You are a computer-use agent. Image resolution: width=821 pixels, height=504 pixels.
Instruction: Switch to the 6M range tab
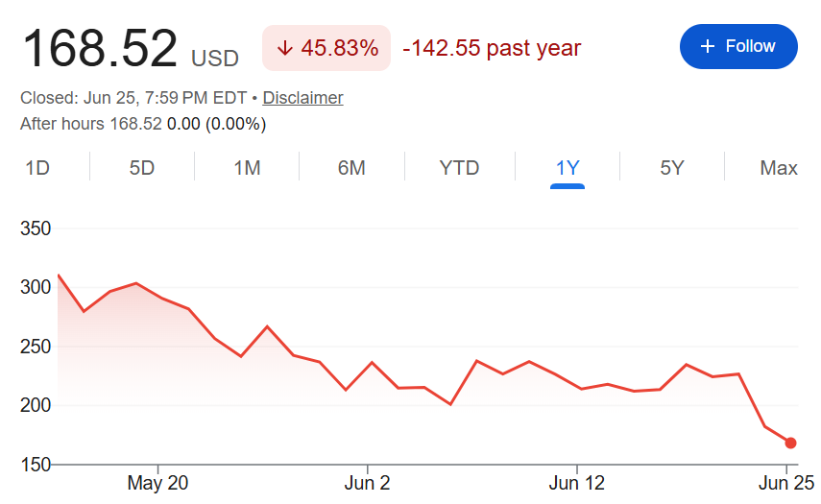click(351, 168)
